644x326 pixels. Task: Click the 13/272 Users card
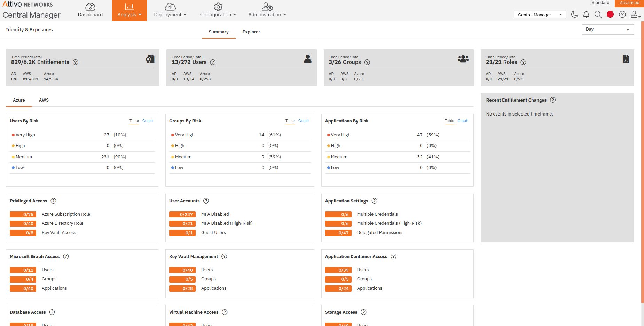pyautogui.click(x=242, y=67)
